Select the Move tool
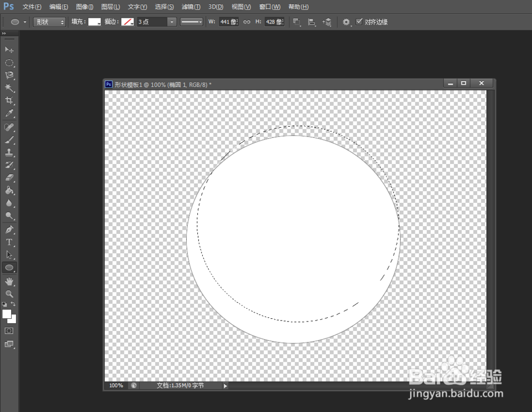The width and height of the screenshot is (532, 412). [x=9, y=50]
